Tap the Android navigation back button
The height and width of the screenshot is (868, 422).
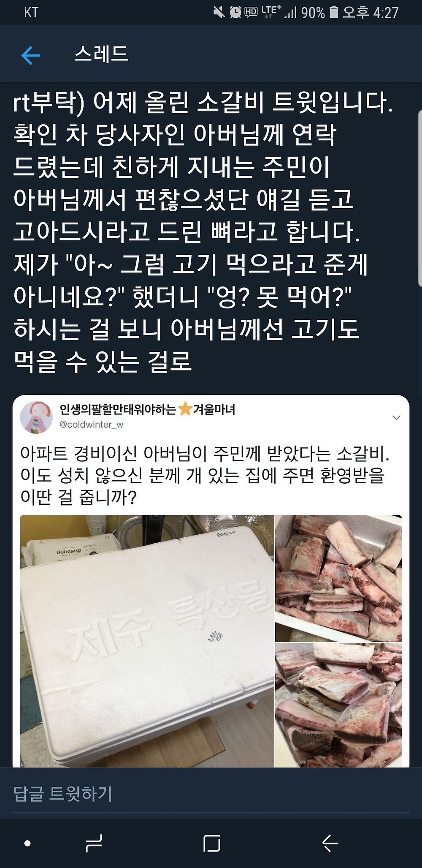click(x=330, y=844)
